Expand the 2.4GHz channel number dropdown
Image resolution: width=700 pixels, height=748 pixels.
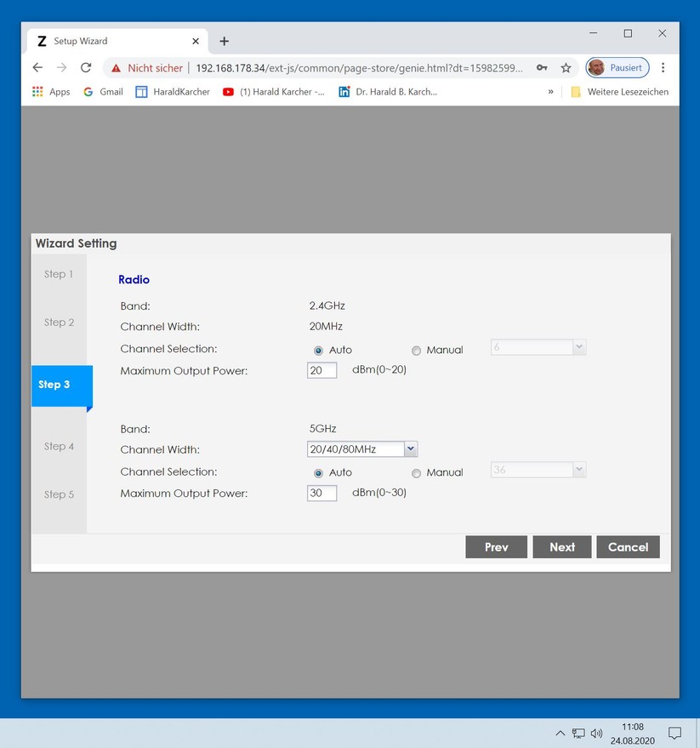pyautogui.click(x=538, y=347)
